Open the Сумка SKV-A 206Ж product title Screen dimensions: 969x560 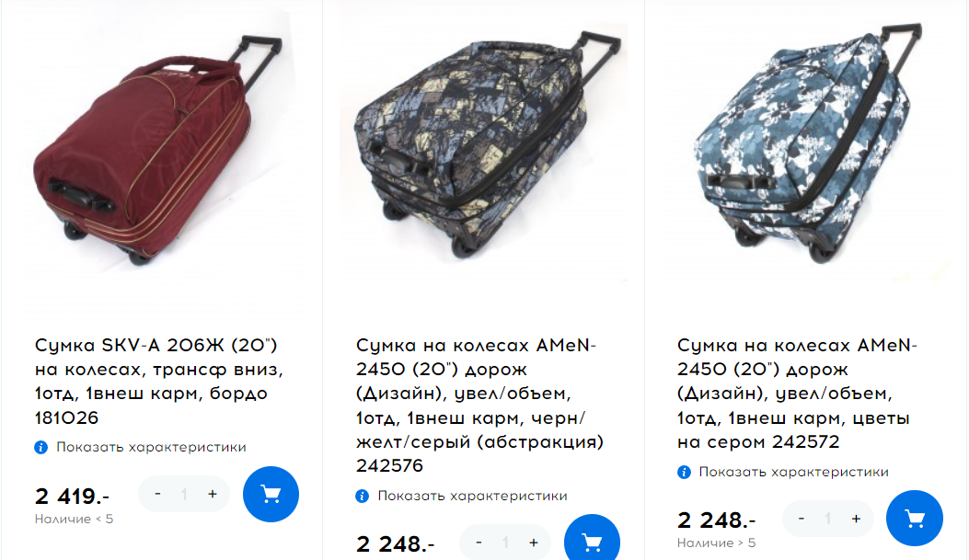[159, 381]
